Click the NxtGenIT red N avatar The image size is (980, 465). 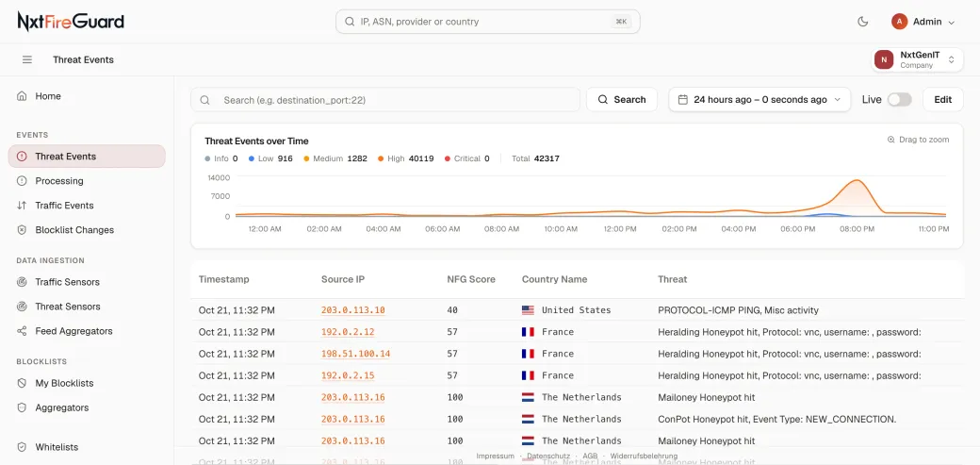(x=884, y=59)
